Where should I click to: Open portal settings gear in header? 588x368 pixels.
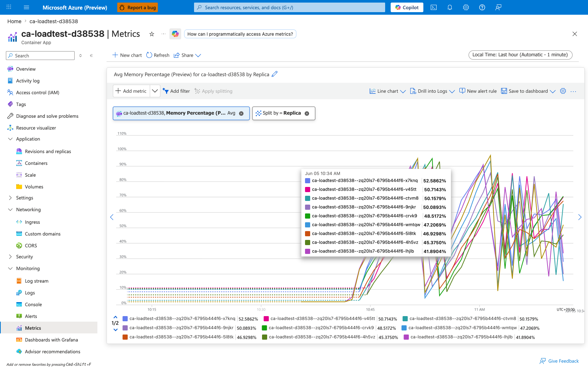466,7
